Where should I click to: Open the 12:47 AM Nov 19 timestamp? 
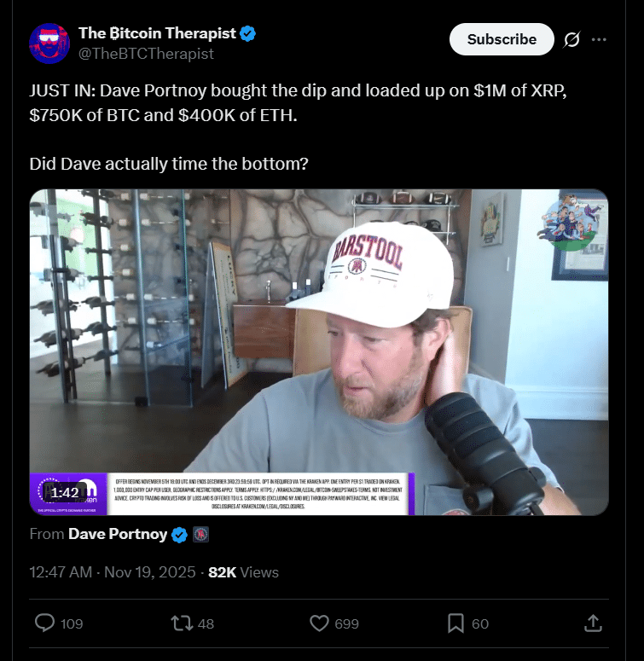[x=113, y=571]
